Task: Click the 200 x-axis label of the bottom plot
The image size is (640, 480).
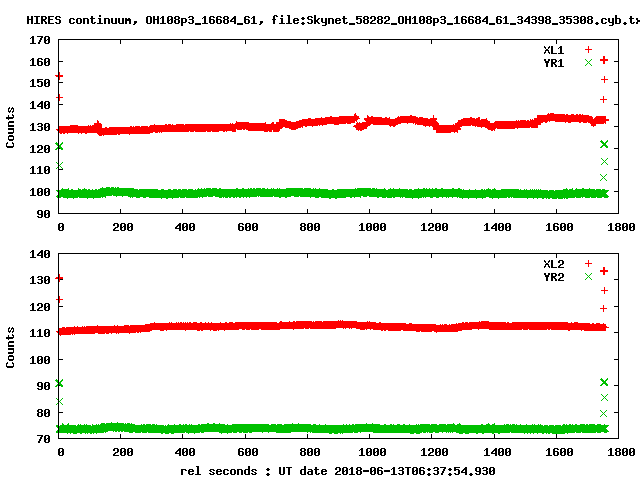Action: [x=123, y=452]
